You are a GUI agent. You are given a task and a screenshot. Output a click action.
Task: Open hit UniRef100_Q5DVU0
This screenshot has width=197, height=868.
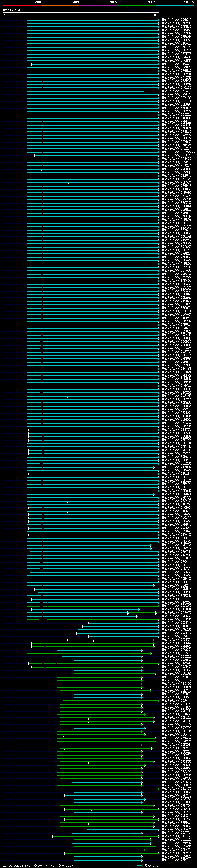(x=176, y=23)
